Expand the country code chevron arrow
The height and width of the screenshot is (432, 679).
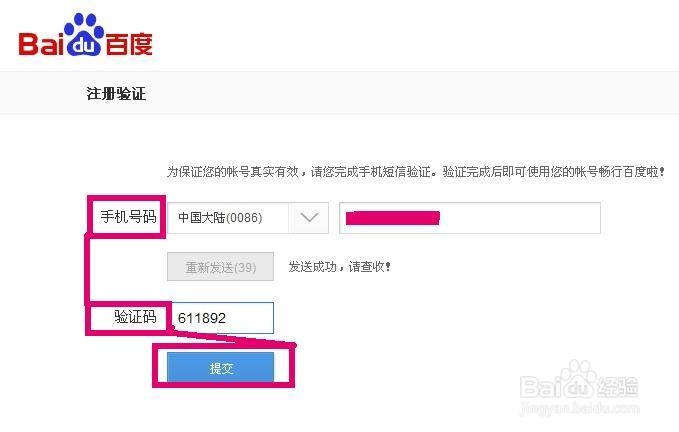pos(309,217)
